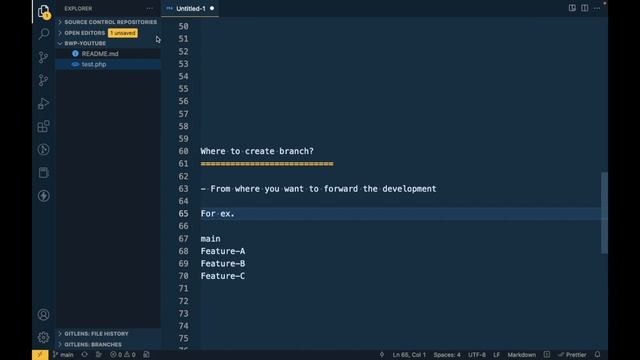640x360 pixels.
Task: Open the Manage settings gear
Action: (x=43, y=337)
